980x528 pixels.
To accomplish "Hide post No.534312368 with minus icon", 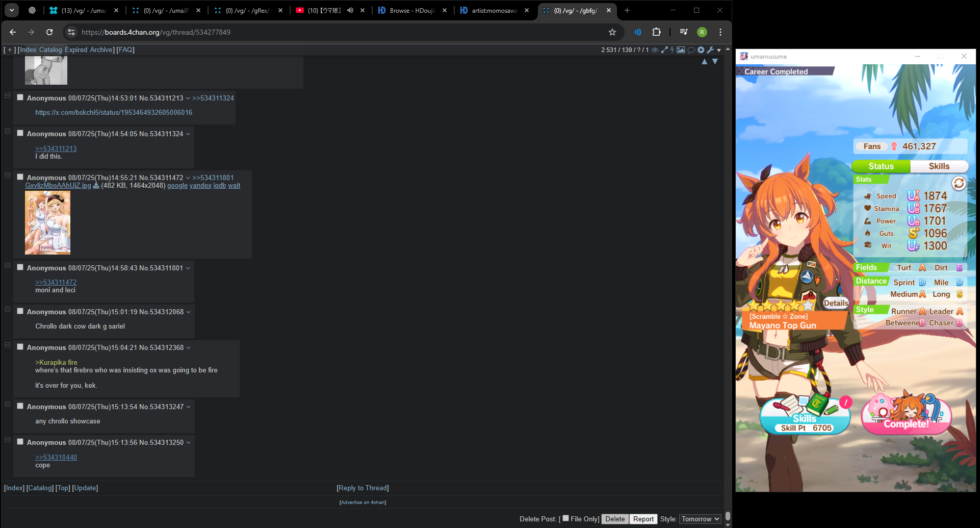I will (8, 345).
